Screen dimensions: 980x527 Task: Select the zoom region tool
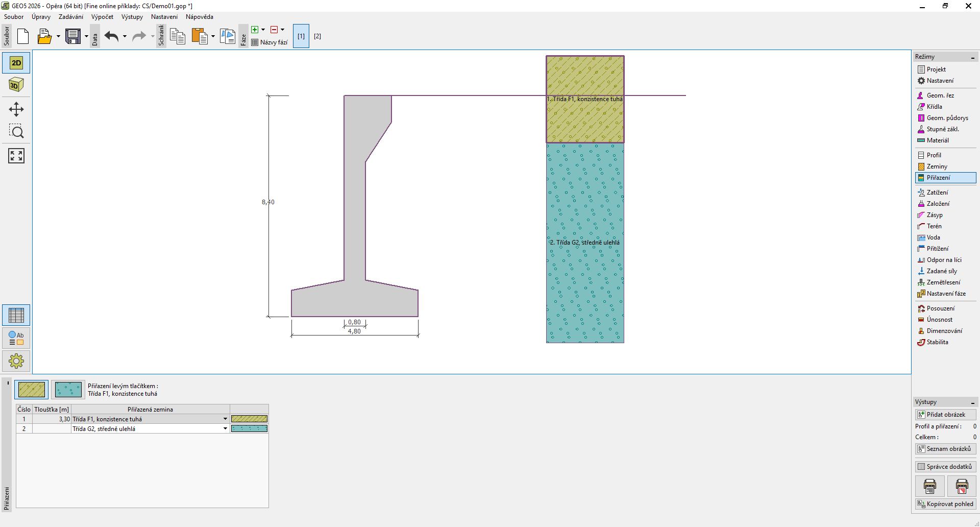[x=16, y=132]
